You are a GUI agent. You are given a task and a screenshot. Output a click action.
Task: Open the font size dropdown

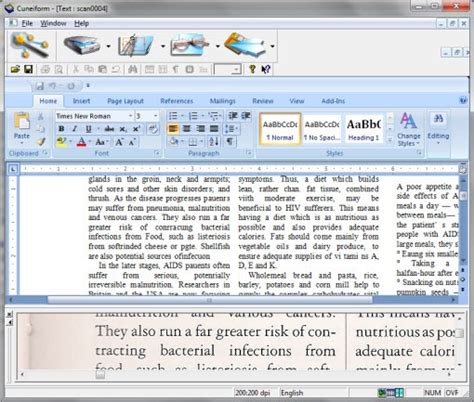coord(156,116)
